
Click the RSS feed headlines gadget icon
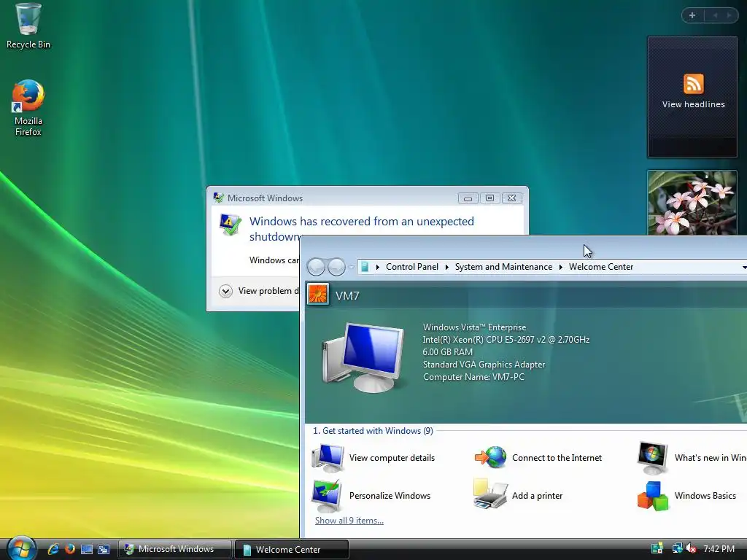(x=693, y=84)
